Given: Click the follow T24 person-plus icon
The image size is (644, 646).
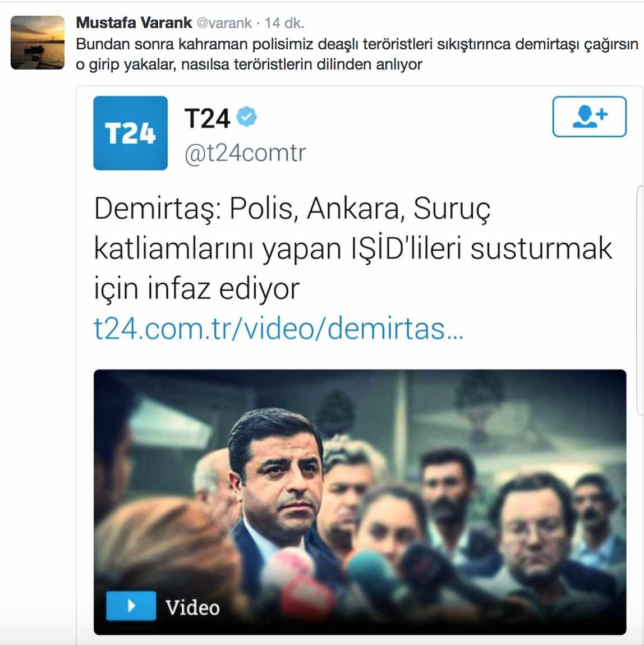Looking at the screenshot, I should 589,117.
